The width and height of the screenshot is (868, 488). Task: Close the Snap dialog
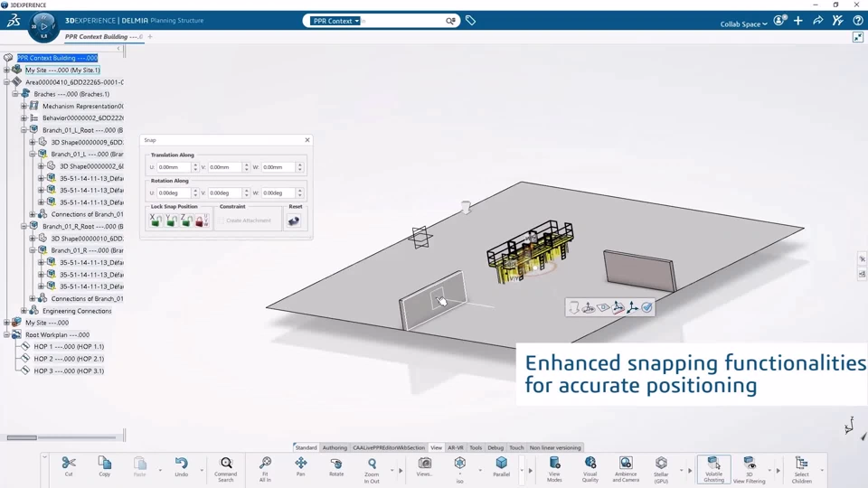(307, 140)
